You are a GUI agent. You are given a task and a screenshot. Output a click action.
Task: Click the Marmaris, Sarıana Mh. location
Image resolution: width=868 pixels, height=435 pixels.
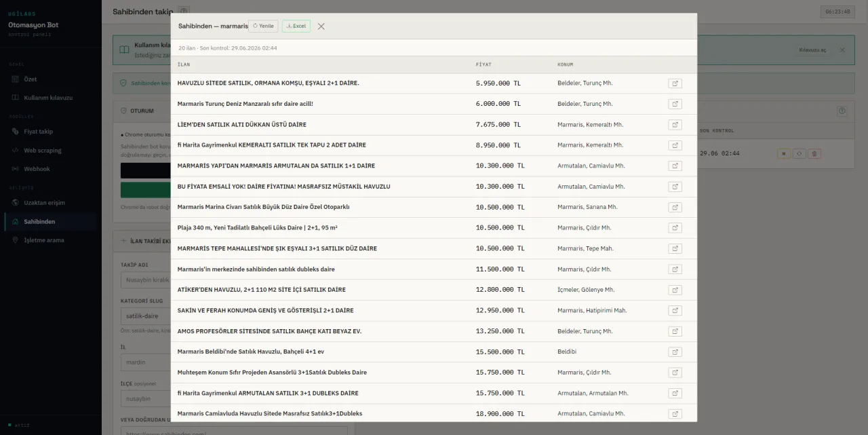coord(587,207)
